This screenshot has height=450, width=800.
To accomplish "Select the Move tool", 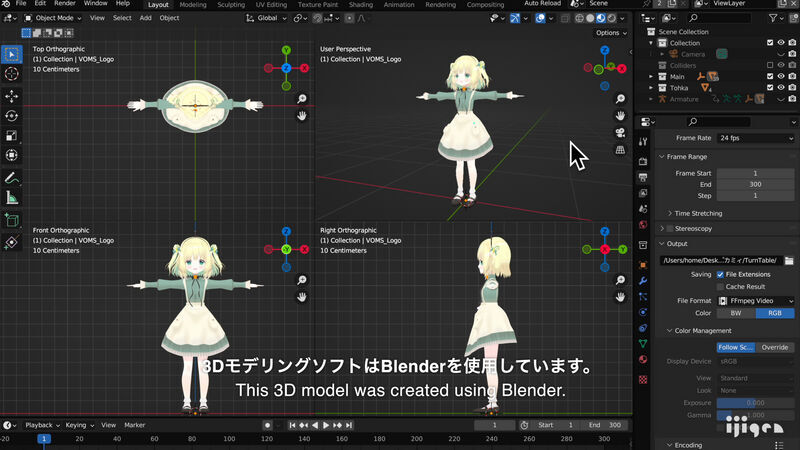I will [x=12, y=96].
